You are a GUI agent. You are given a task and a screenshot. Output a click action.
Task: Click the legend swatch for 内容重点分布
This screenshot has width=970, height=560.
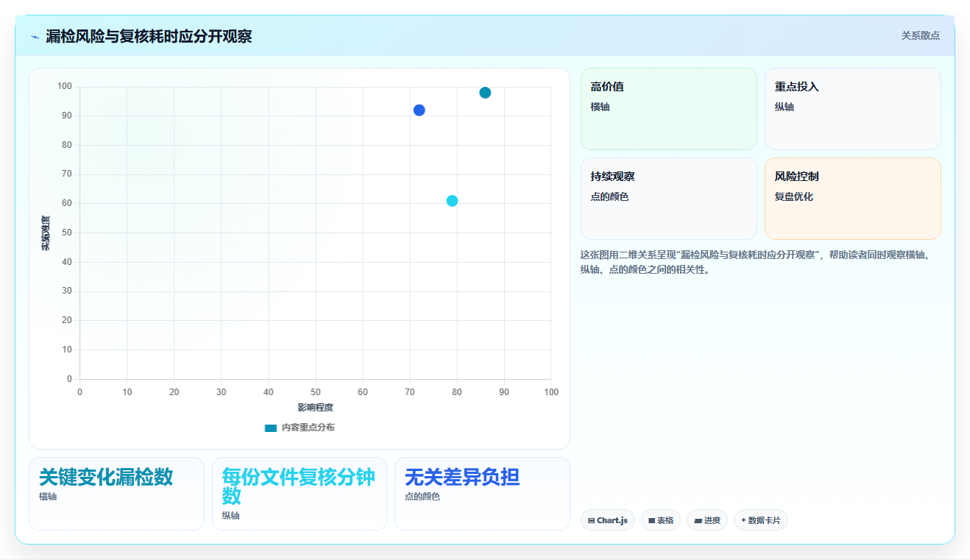(271, 428)
